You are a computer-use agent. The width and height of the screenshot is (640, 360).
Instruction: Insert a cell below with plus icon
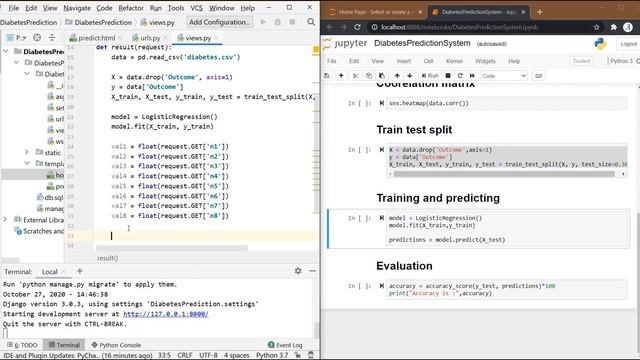(x=341, y=76)
